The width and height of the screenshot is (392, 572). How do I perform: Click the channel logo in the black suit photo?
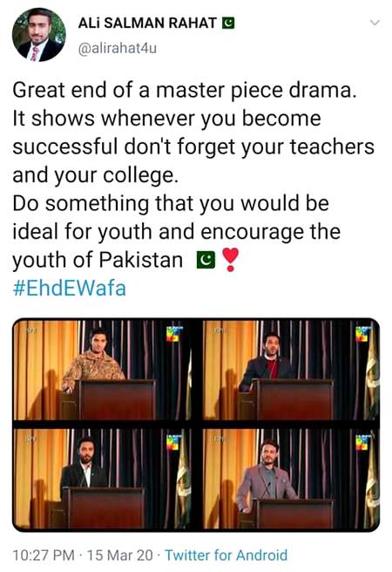(x=173, y=442)
